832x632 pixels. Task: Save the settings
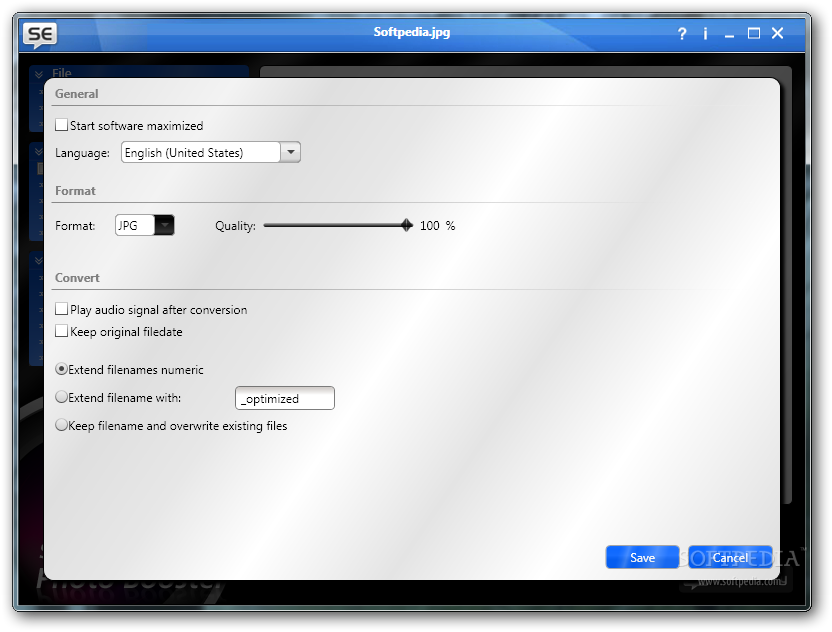[642, 557]
